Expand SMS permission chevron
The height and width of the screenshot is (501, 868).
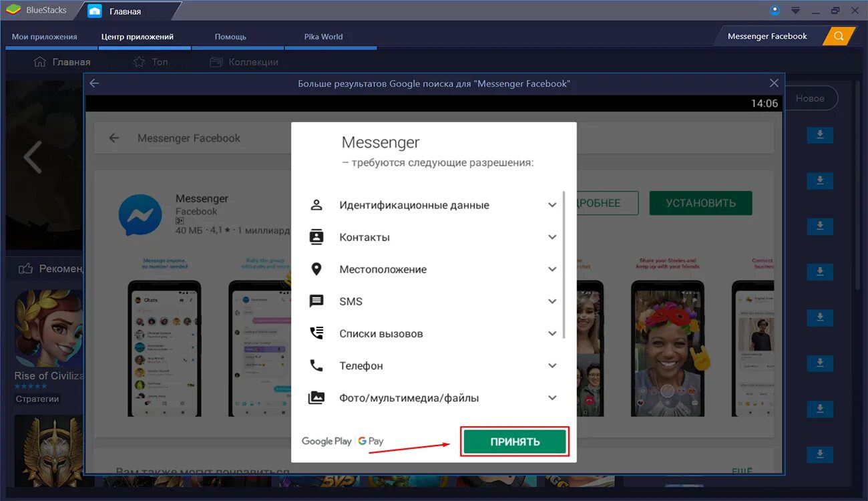[552, 301]
